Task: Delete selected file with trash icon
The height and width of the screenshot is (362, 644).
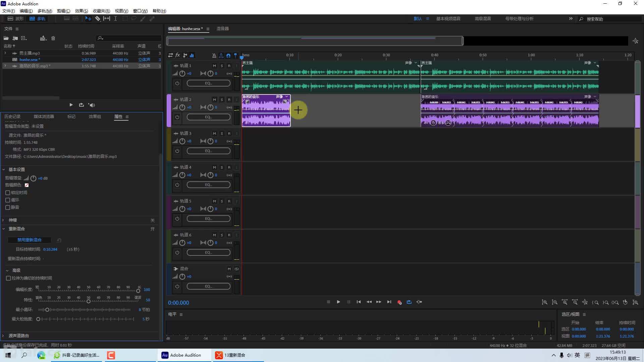Action: click(x=53, y=38)
